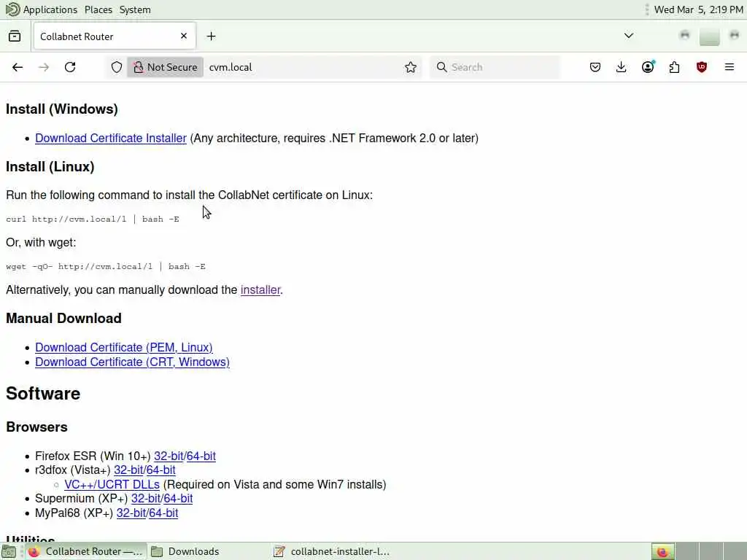Click the show desktop icon in taskbar
The height and width of the screenshot is (560, 747).
(9, 552)
